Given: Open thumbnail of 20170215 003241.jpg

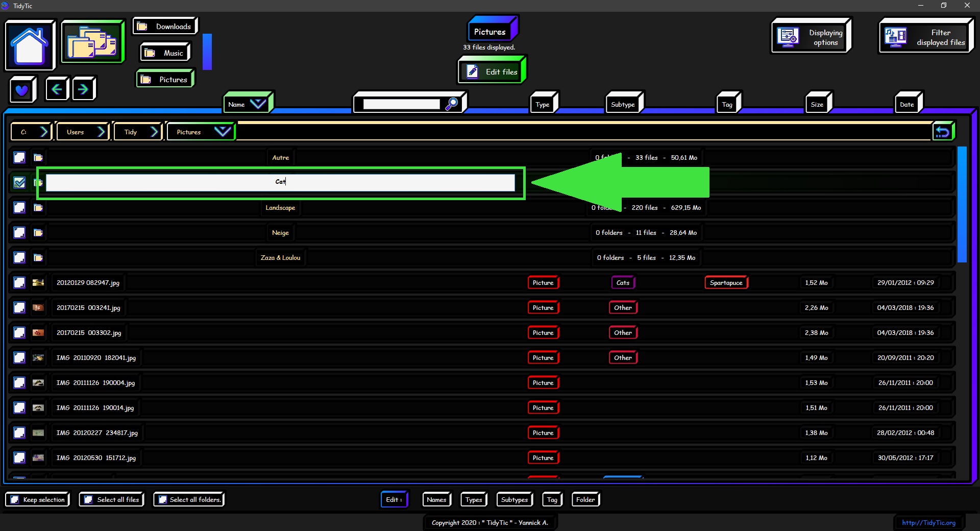Looking at the screenshot, I should tap(38, 307).
